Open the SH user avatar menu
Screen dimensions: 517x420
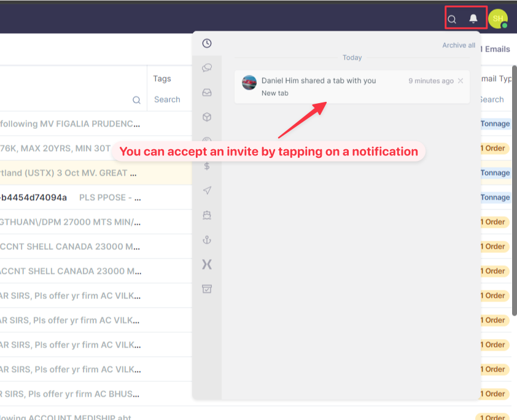(498, 18)
